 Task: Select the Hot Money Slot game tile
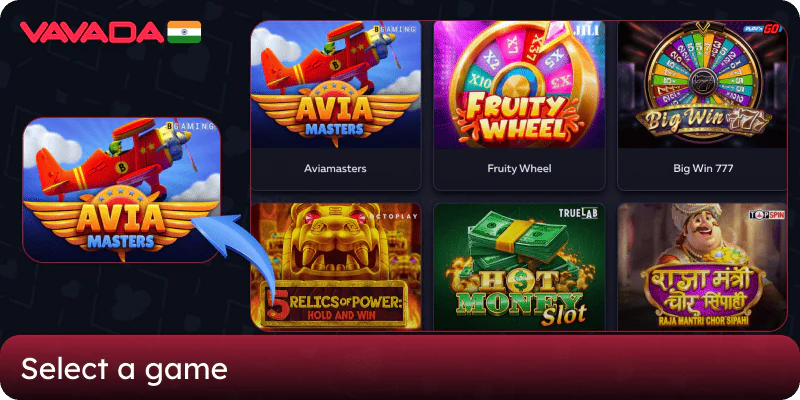(x=519, y=267)
